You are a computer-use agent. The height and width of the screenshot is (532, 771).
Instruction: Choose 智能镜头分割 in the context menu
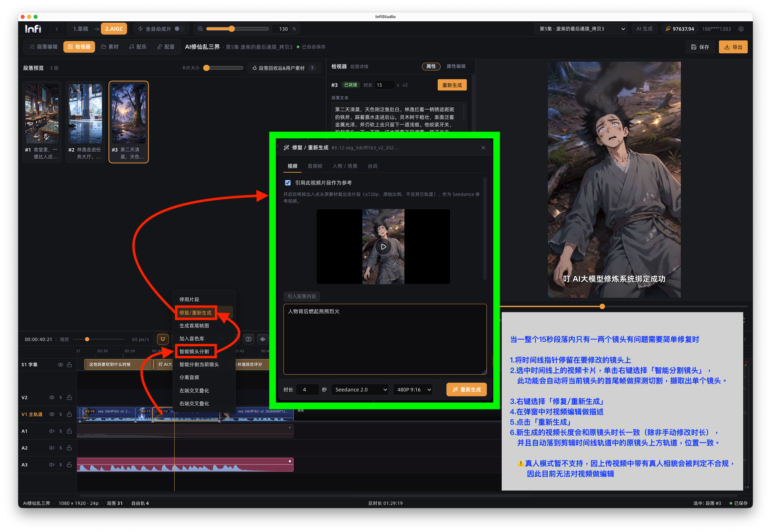click(x=204, y=352)
